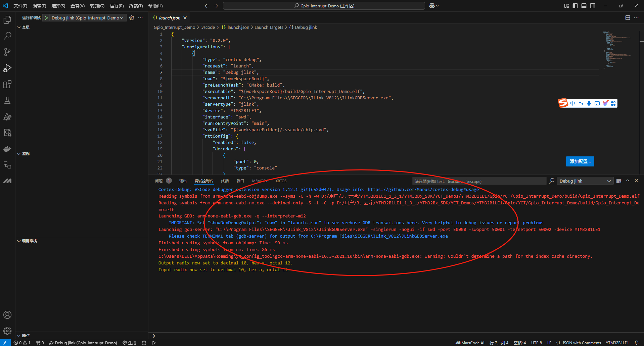Open the 终端(T) menu
The height and width of the screenshot is (346, 644).
[136, 6]
